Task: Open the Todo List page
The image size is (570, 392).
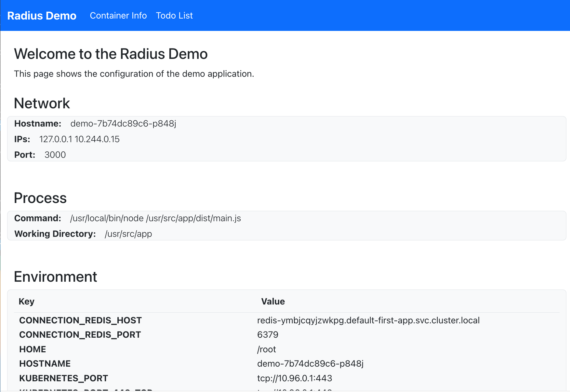Action: coord(175,15)
